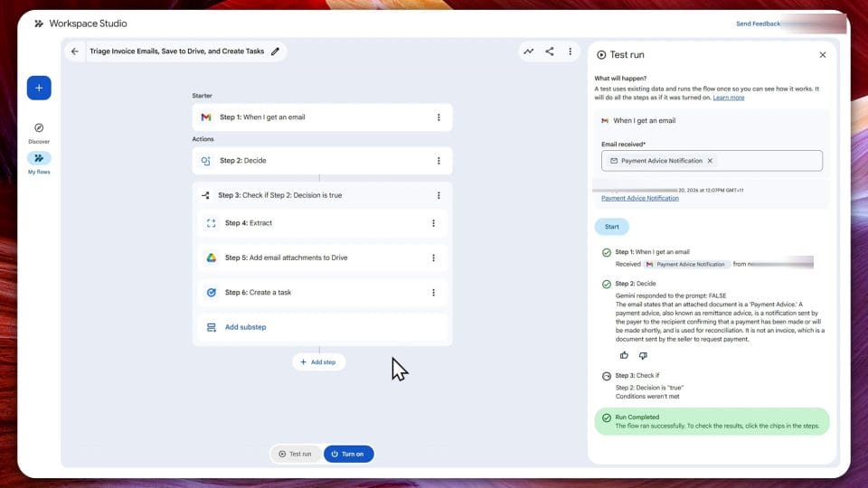Image resolution: width=868 pixels, height=488 pixels.
Task: Click the Test run panel heading icon
Action: coord(601,55)
